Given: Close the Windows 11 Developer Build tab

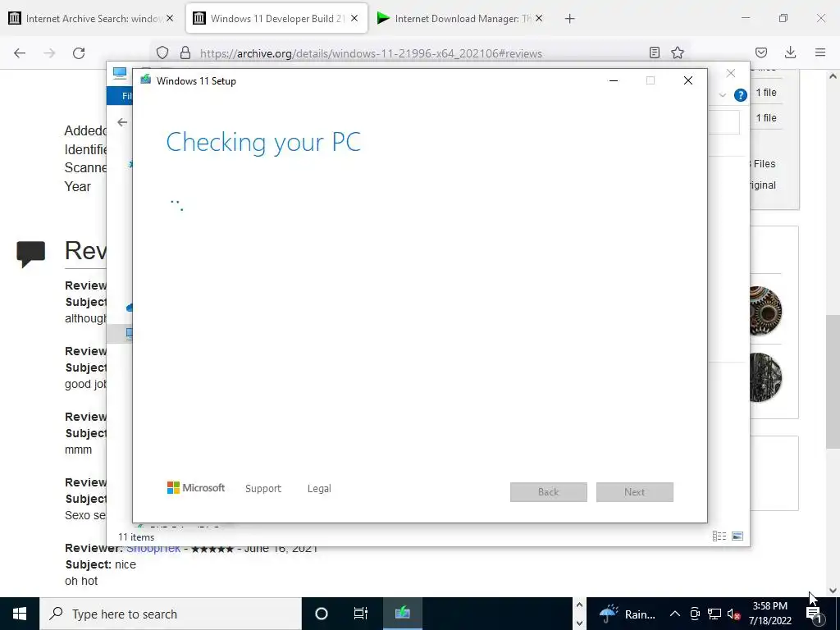Looking at the screenshot, I should 354,18.
